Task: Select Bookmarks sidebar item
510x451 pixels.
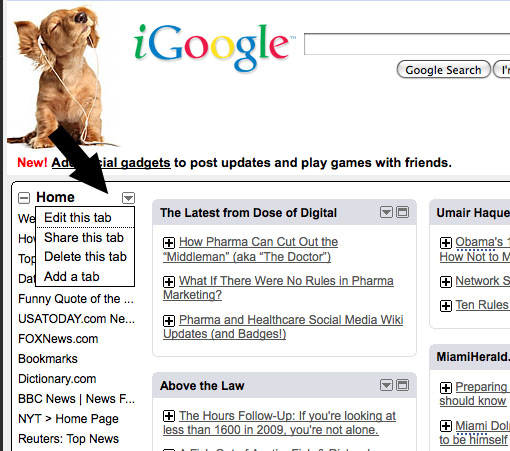Action: tap(48, 359)
